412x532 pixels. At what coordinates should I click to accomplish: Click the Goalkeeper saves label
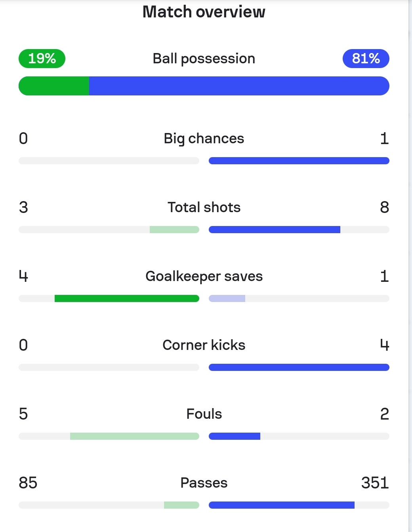click(204, 276)
